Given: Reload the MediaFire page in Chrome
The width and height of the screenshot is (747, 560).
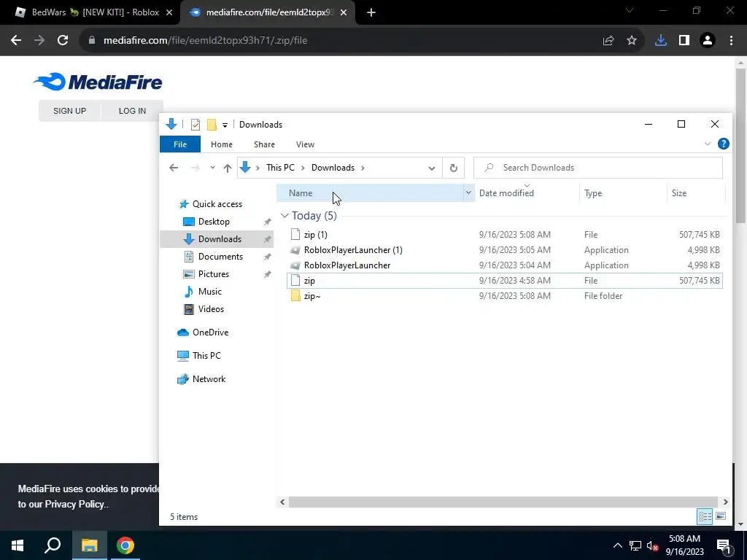Looking at the screenshot, I should click(63, 41).
